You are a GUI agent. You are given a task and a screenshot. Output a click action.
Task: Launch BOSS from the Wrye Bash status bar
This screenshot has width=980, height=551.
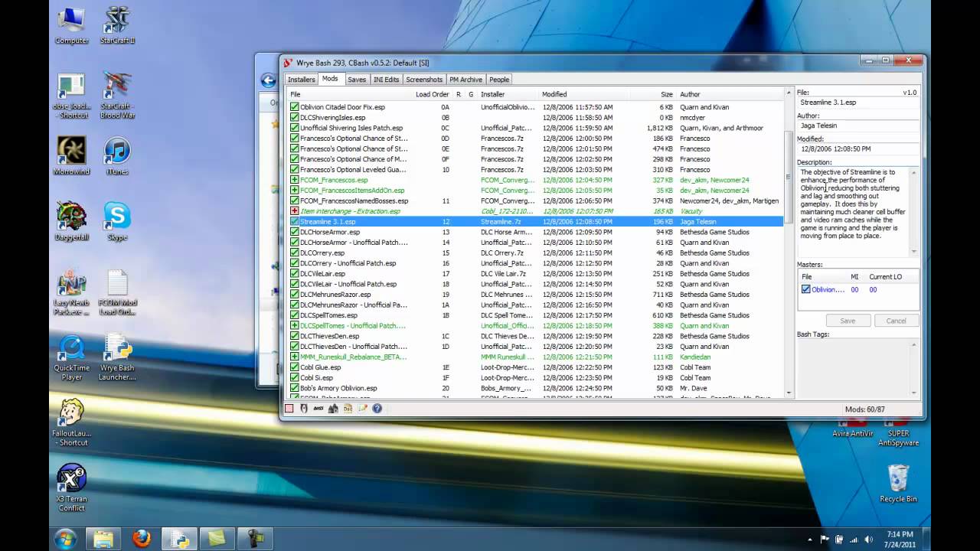[x=318, y=409]
